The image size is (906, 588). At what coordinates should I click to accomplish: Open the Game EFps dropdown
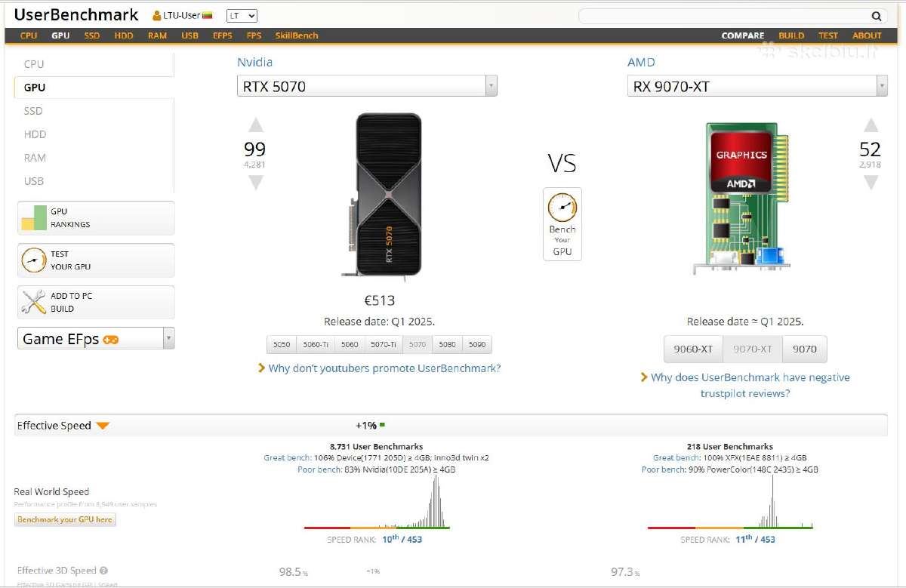pos(96,338)
